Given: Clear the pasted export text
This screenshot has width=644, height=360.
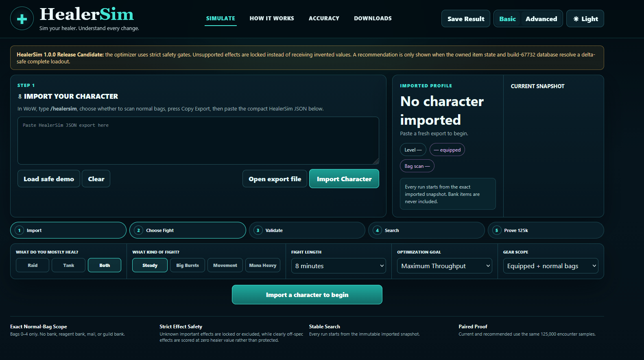Looking at the screenshot, I should coord(96,179).
